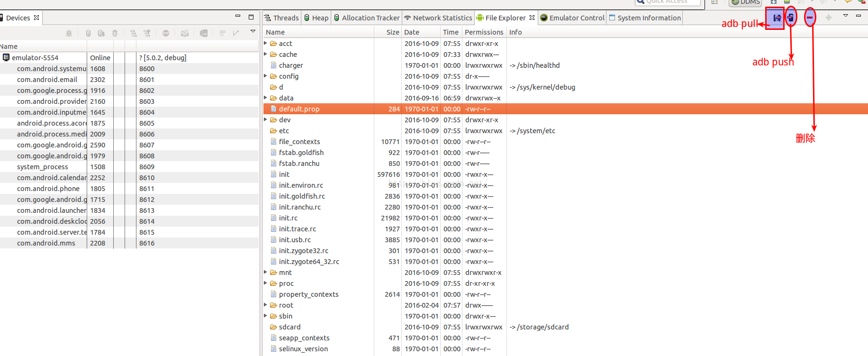Image resolution: width=868 pixels, height=356 pixels.
Task: Click the DDMS perspective button
Action: (x=746, y=2)
